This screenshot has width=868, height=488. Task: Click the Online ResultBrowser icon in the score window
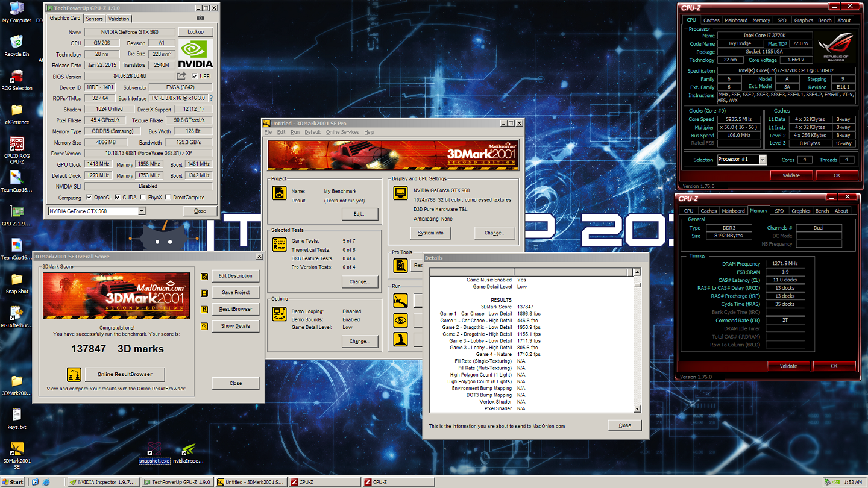pyautogui.click(x=74, y=374)
